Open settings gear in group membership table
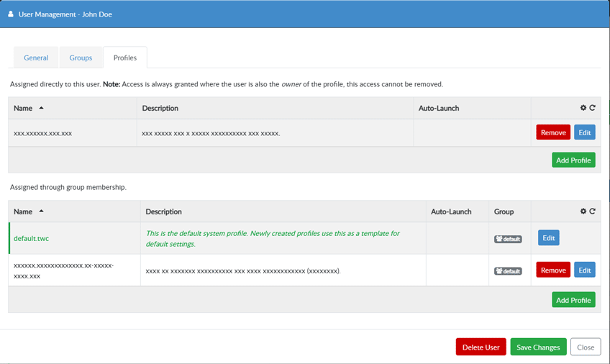This screenshot has height=364, width=610. tap(583, 211)
